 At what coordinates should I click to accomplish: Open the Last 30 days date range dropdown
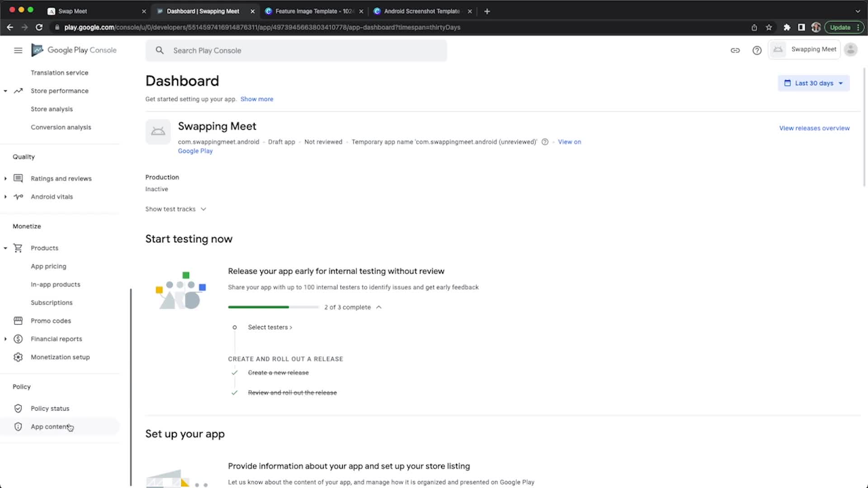813,83
